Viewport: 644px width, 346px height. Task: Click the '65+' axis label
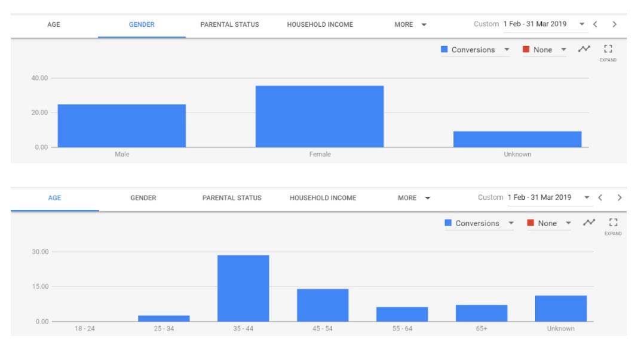click(482, 328)
